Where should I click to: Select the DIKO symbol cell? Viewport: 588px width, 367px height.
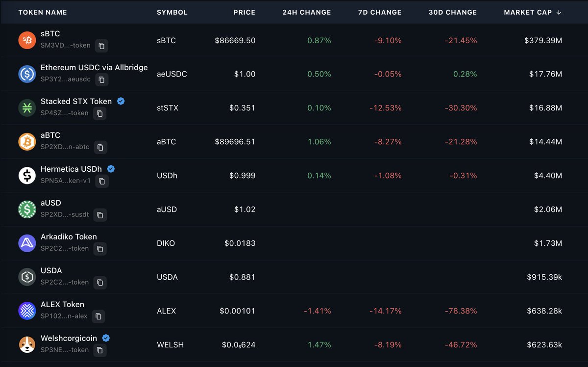[166, 244]
